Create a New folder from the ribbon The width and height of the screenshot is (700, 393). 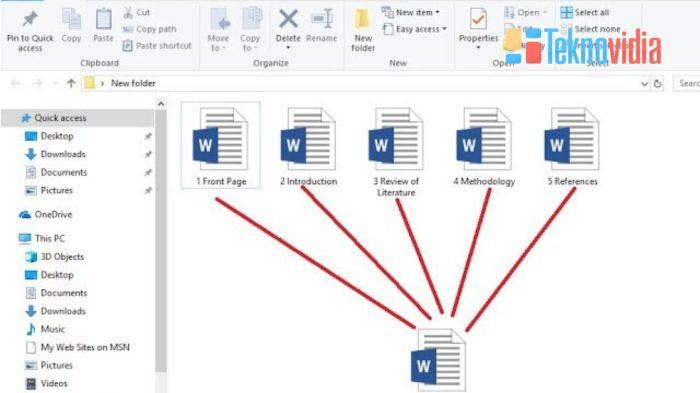tap(362, 29)
